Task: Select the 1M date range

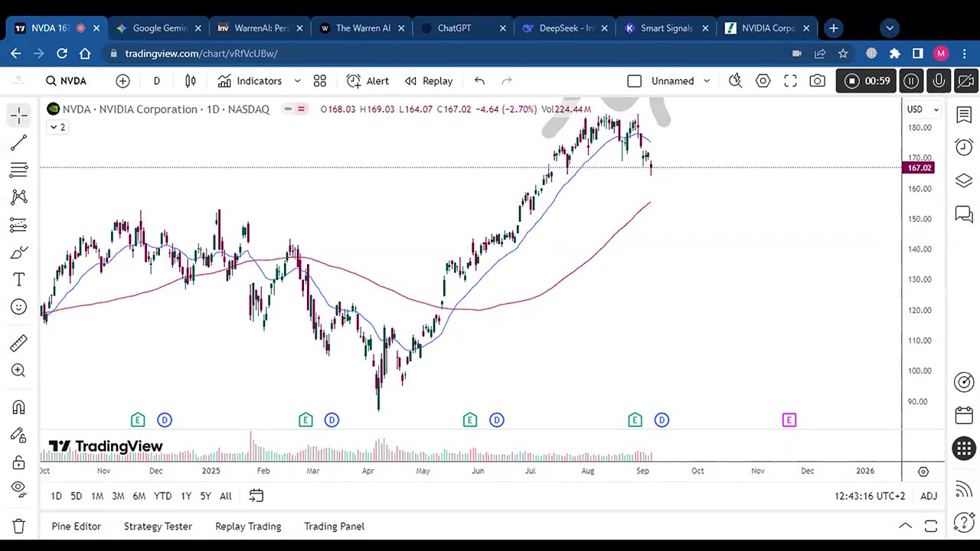Action: tap(97, 496)
